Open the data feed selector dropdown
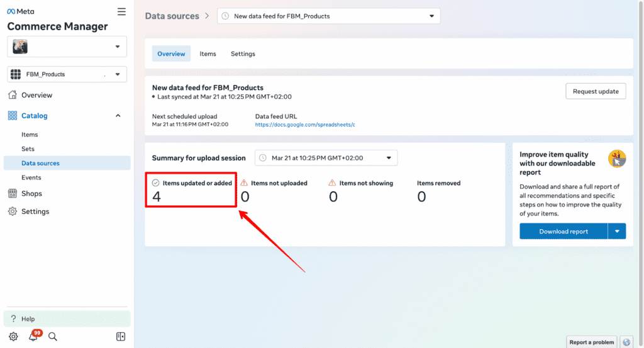The width and height of the screenshot is (644, 348). click(x=328, y=16)
